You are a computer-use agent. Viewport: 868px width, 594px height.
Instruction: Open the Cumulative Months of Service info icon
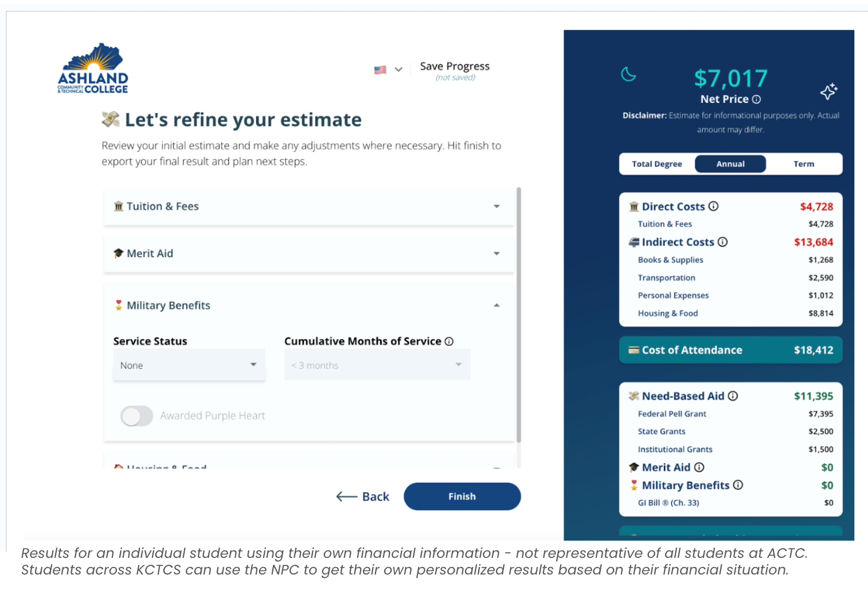click(x=449, y=341)
